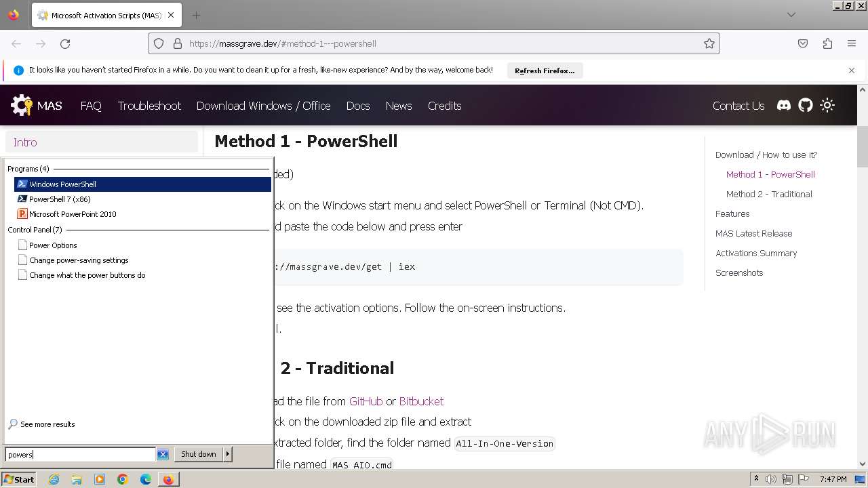The height and width of the screenshot is (488, 868).
Task: Open the volume tray icon
Action: [x=771, y=479]
